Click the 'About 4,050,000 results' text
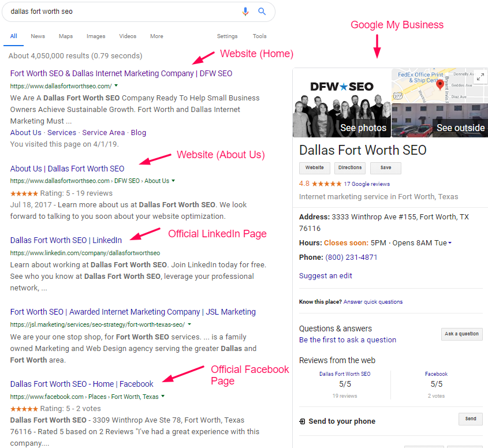488x448 pixels. point(75,55)
